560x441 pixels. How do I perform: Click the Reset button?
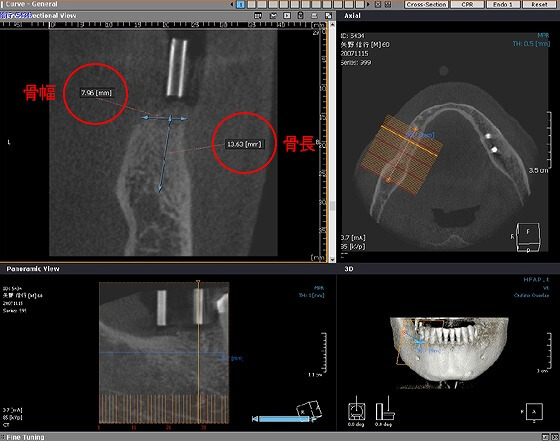(539, 4)
